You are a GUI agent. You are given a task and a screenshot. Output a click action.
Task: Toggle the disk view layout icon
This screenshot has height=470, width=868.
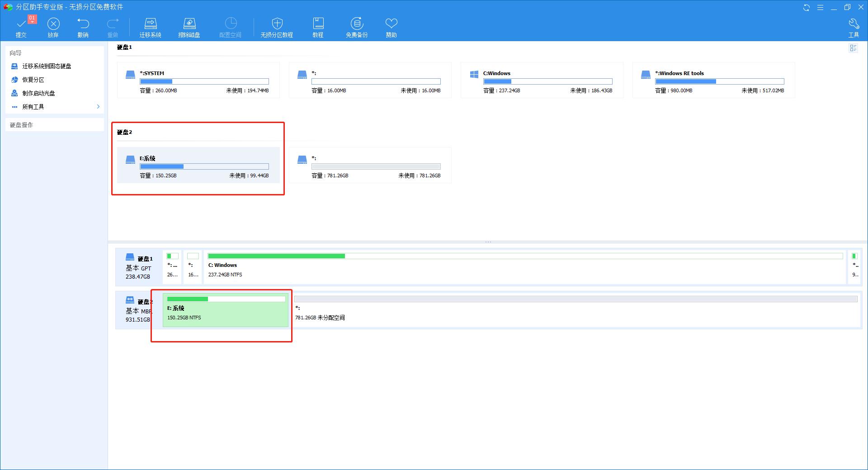click(x=853, y=48)
